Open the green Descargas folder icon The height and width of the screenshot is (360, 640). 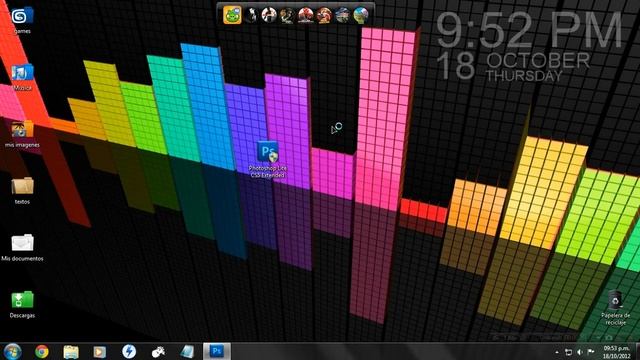click(x=22, y=304)
